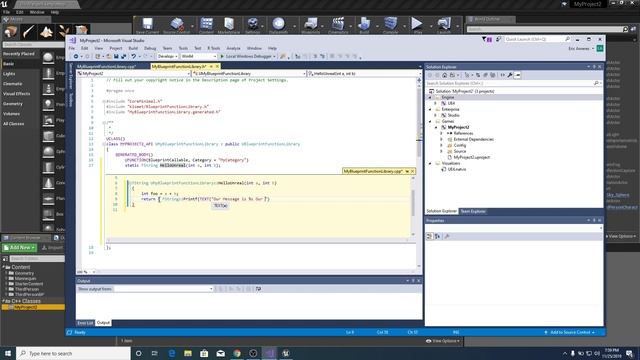Screen dimensions: 640x360
Task: Expand UE4 project node
Action: click(436, 104)
